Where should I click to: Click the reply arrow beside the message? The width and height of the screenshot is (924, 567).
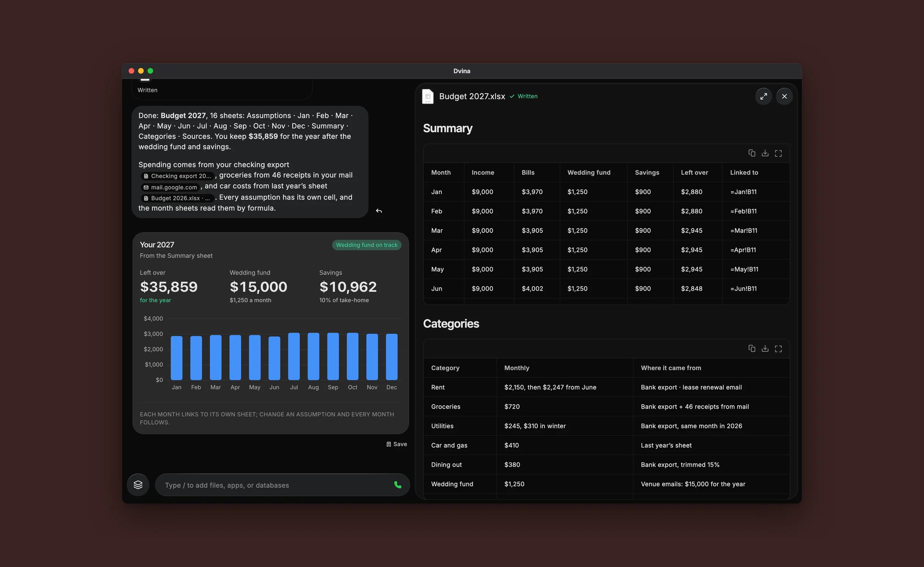click(x=379, y=211)
